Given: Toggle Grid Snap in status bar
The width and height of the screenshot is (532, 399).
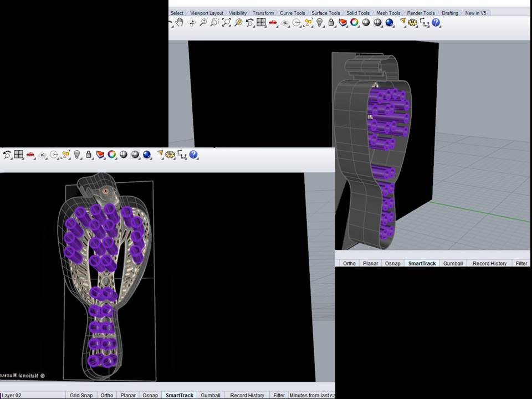Looking at the screenshot, I should (81, 395).
